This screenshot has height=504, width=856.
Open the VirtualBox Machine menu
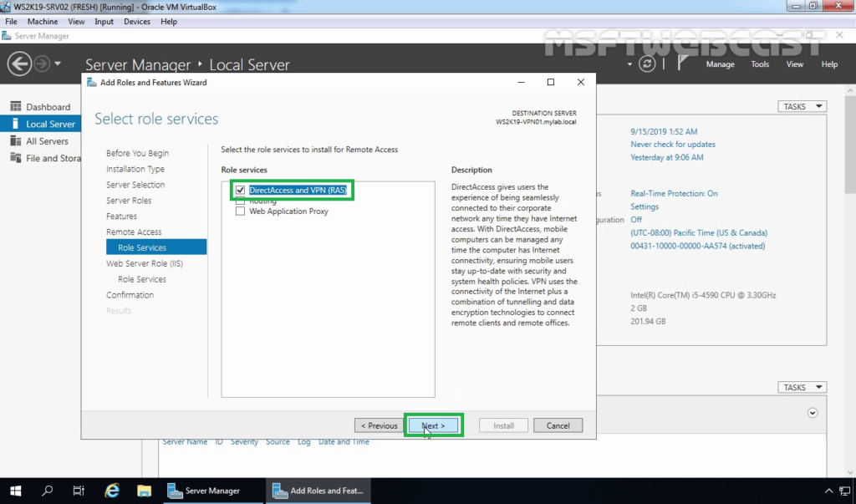43,21
